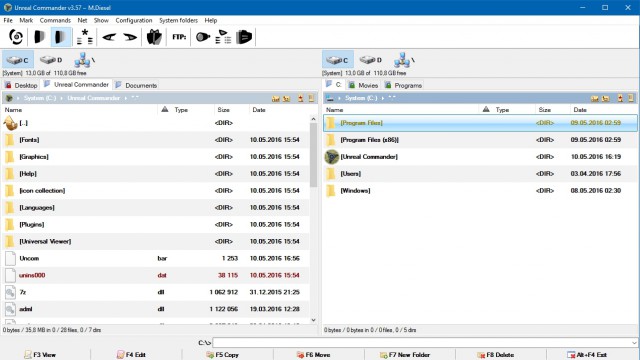
Task: Click right path bar favorites star icon
Action: click(x=620, y=98)
